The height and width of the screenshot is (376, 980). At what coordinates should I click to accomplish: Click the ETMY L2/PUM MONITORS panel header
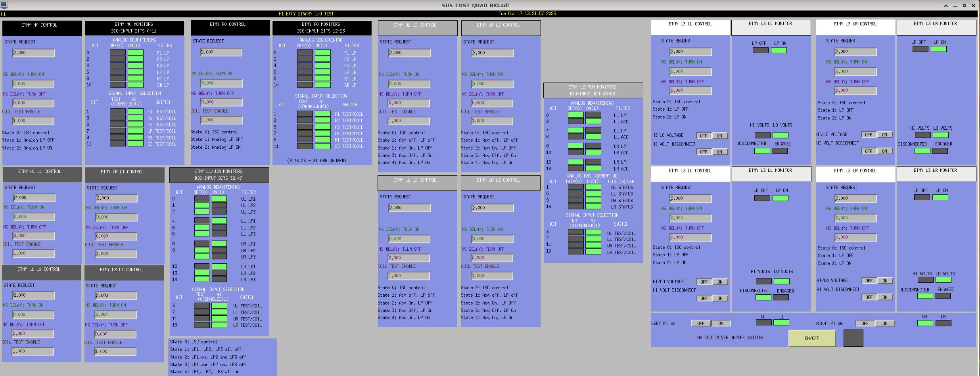[x=593, y=90]
